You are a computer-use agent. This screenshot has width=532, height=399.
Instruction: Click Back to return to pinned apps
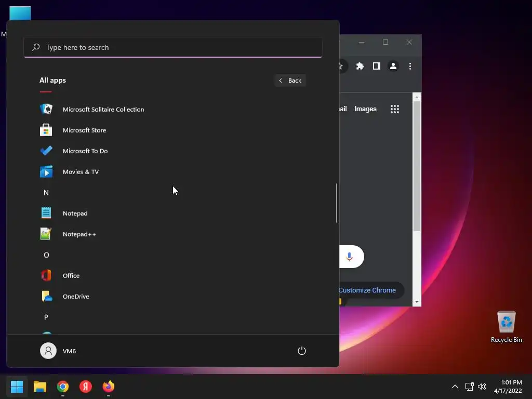tap(290, 81)
